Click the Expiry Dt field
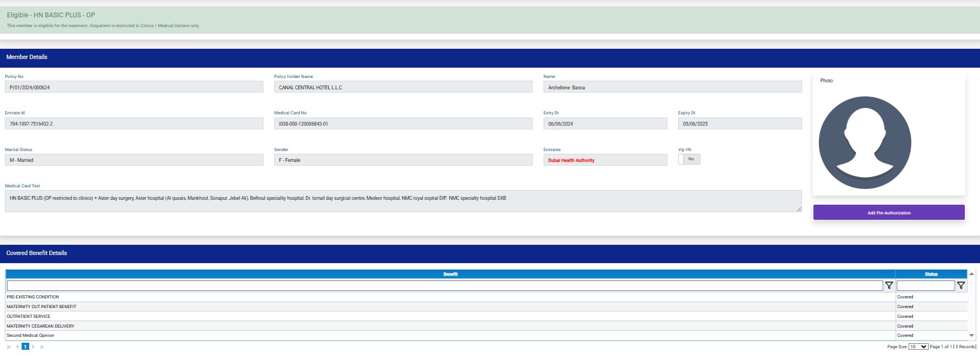This screenshot has width=980, height=359. [x=740, y=123]
